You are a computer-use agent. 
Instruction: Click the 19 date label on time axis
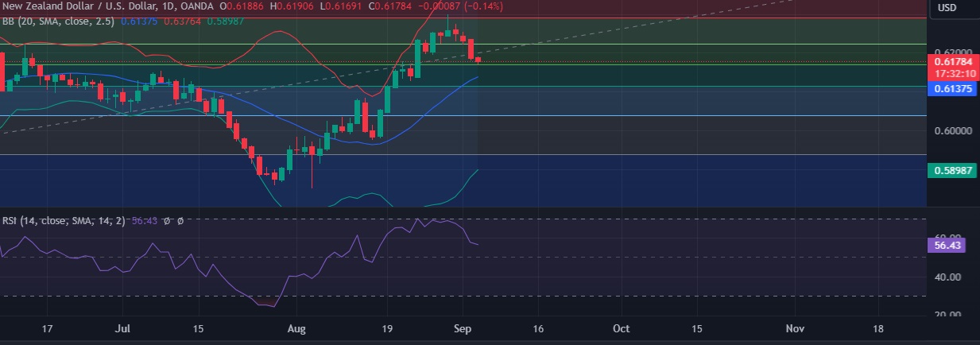(x=386, y=328)
